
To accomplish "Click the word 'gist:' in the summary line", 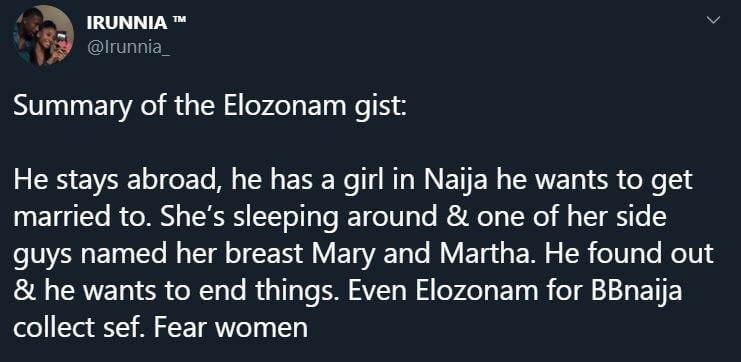I will [379, 108].
